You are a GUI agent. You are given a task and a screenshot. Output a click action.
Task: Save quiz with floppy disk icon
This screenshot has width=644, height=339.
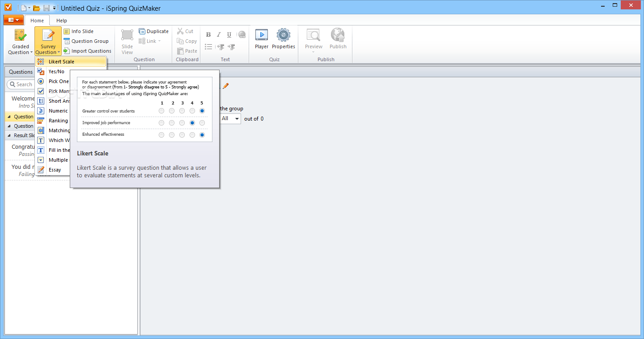47,8
